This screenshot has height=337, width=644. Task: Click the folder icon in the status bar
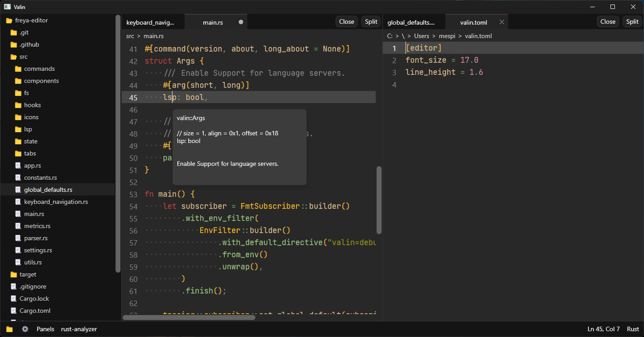pyautogui.click(x=9, y=329)
